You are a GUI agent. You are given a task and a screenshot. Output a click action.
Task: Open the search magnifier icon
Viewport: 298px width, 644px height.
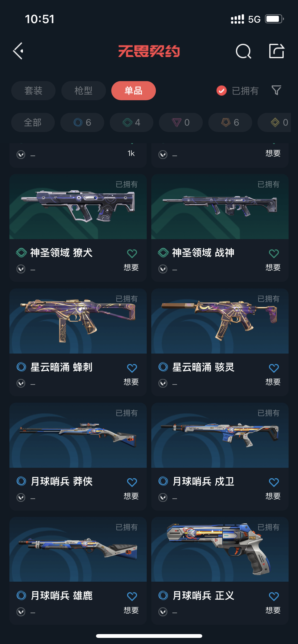(x=243, y=51)
